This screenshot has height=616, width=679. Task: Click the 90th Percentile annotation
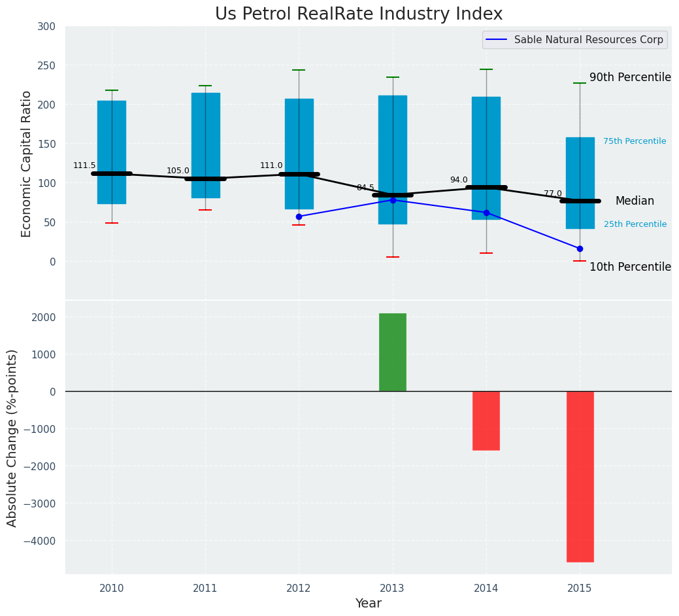630,77
